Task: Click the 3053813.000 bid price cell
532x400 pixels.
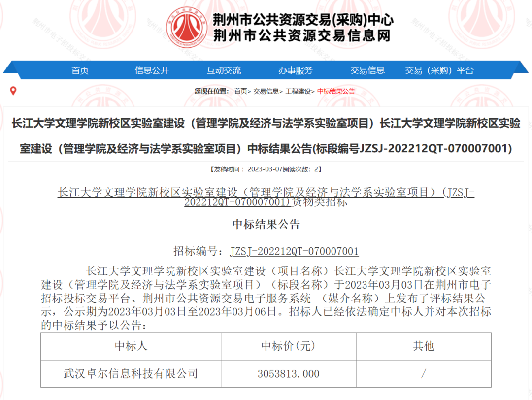Action: [x=288, y=374]
